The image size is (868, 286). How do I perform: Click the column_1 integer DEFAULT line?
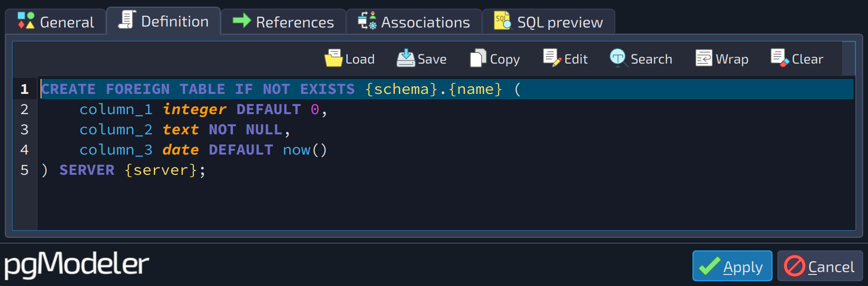click(x=203, y=109)
